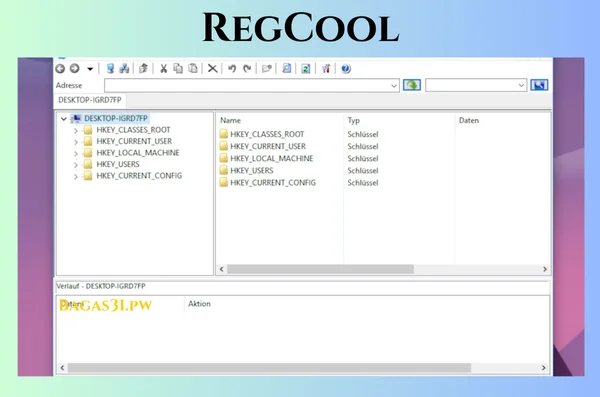The image size is (600, 397).
Task: Select HKEY_LOCAL_MACHINE row in the list
Action: click(272, 158)
